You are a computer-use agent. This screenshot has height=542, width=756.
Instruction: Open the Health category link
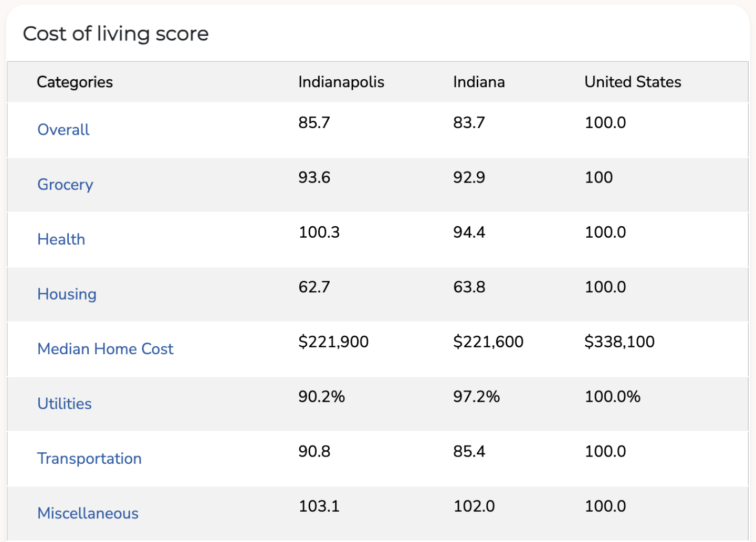point(61,239)
